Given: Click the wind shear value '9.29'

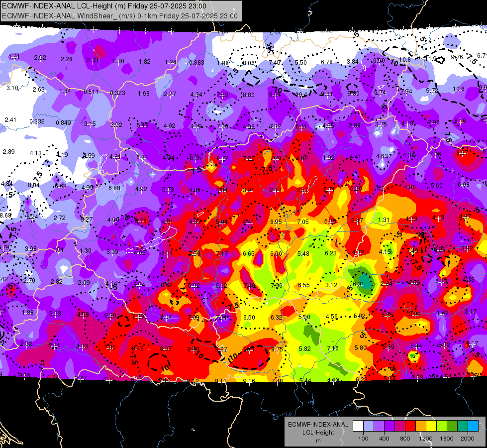Looking at the screenshot, I should click(110, 316).
